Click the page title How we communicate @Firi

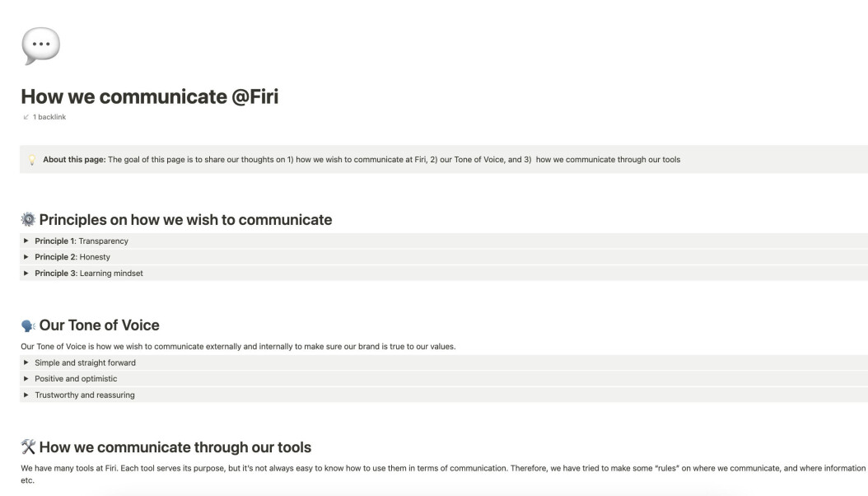(149, 96)
